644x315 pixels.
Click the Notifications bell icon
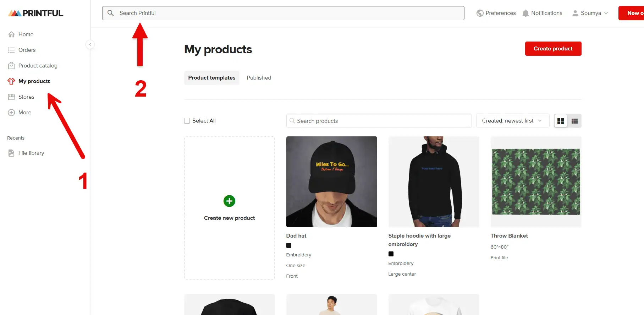tap(525, 13)
